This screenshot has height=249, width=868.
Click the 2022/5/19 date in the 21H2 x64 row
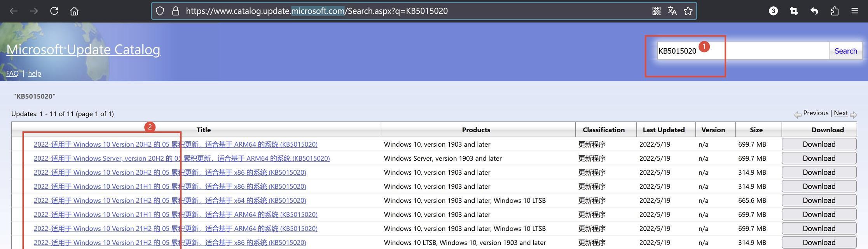pyautogui.click(x=655, y=200)
